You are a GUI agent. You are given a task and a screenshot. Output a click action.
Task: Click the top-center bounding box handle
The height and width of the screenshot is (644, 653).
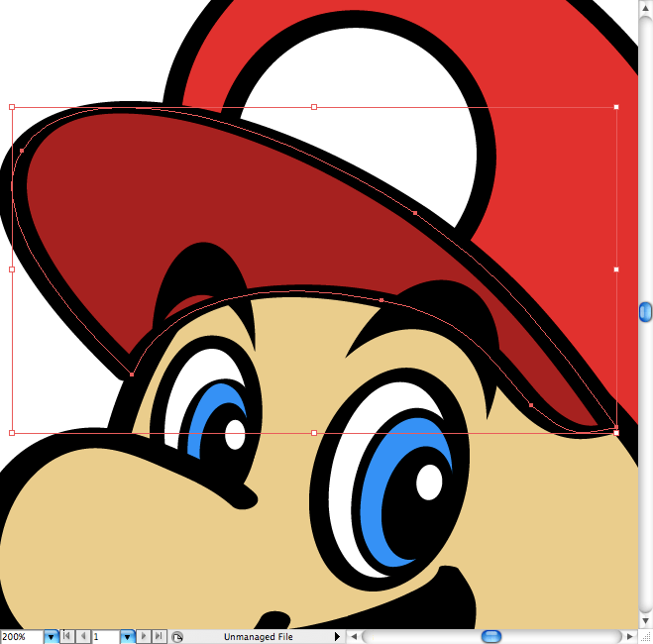314,107
